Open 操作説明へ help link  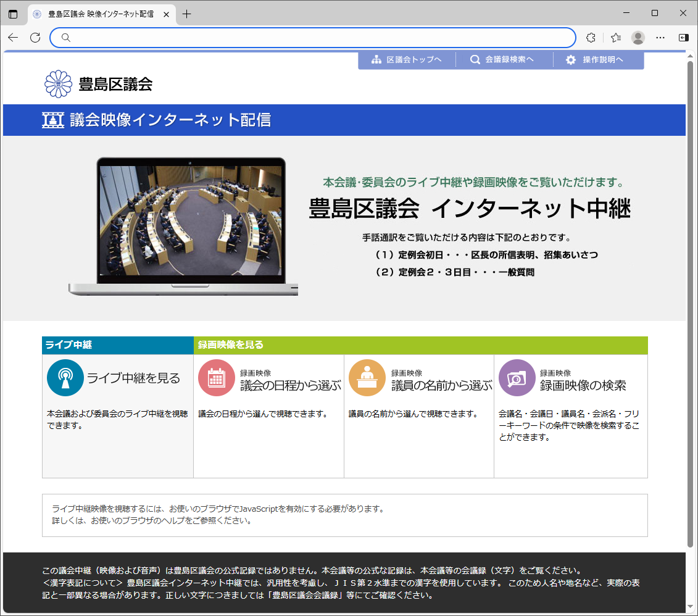pos(596,60)
